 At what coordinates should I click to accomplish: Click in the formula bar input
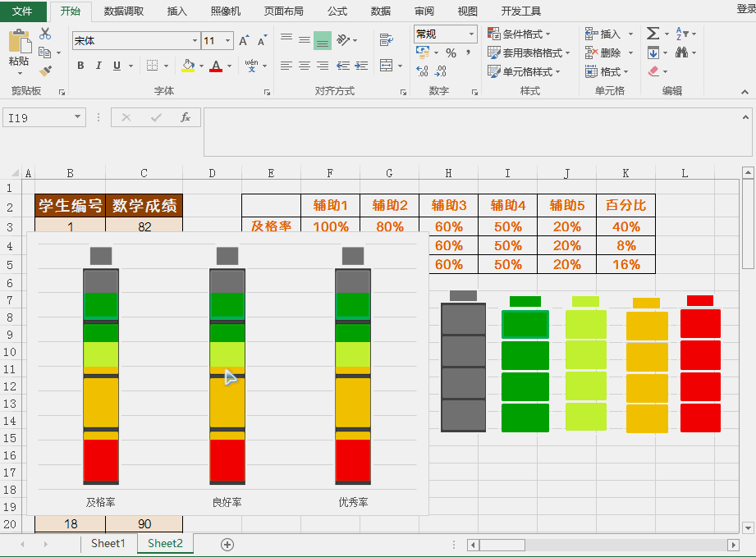pyautogui.click(x=477, y=132)
